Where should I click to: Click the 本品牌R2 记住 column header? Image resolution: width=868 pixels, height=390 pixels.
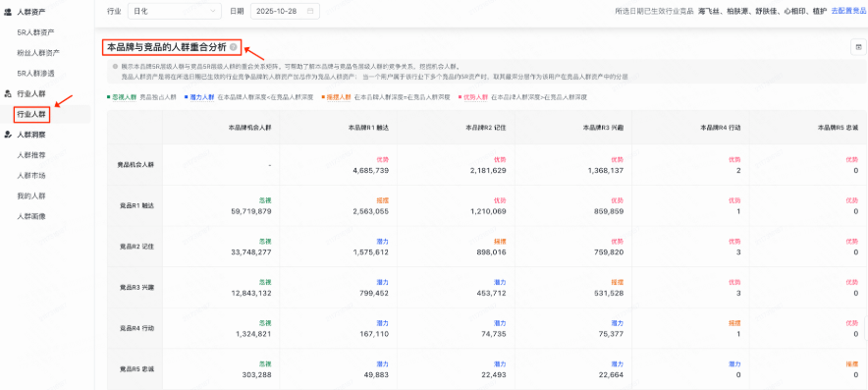click(485, 128)
